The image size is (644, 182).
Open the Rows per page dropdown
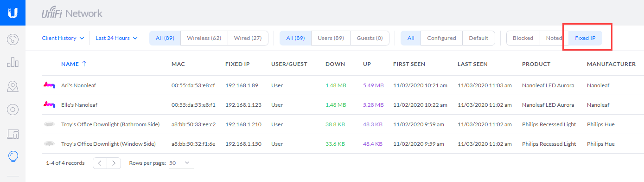179,163
